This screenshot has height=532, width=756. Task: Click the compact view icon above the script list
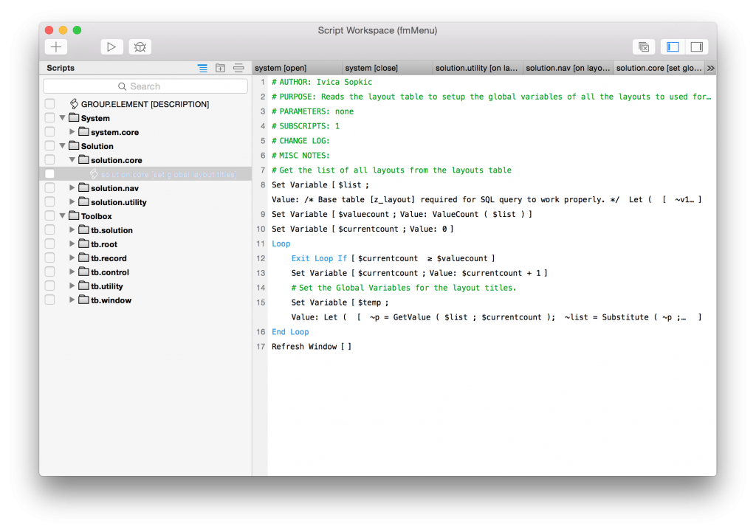click(x=238, y=67)
